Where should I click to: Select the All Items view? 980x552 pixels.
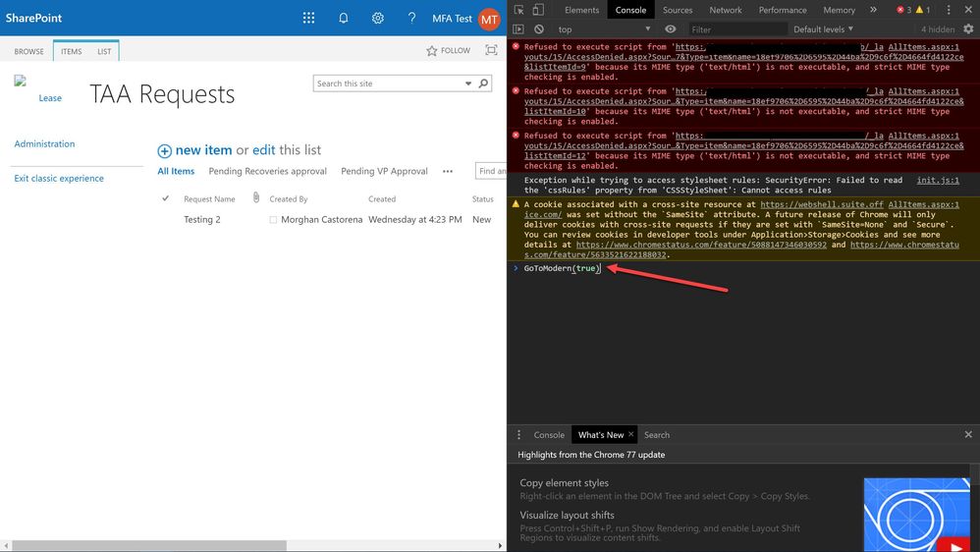click(x=176, y=171)
